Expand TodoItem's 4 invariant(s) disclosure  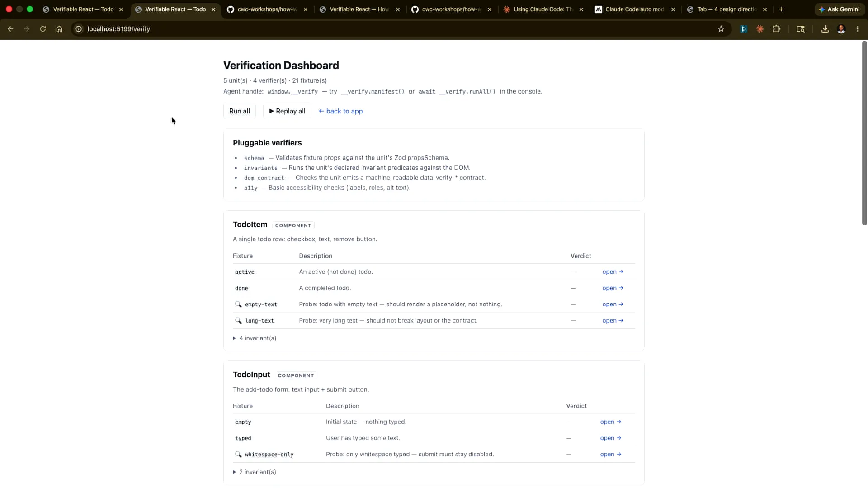pyautogui.click(x=255, y=338)
